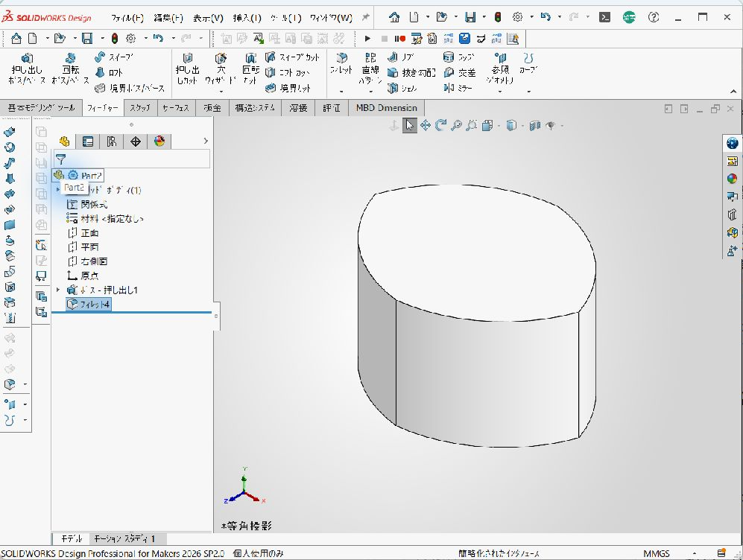Open the ファイル(F) menu

127,18
